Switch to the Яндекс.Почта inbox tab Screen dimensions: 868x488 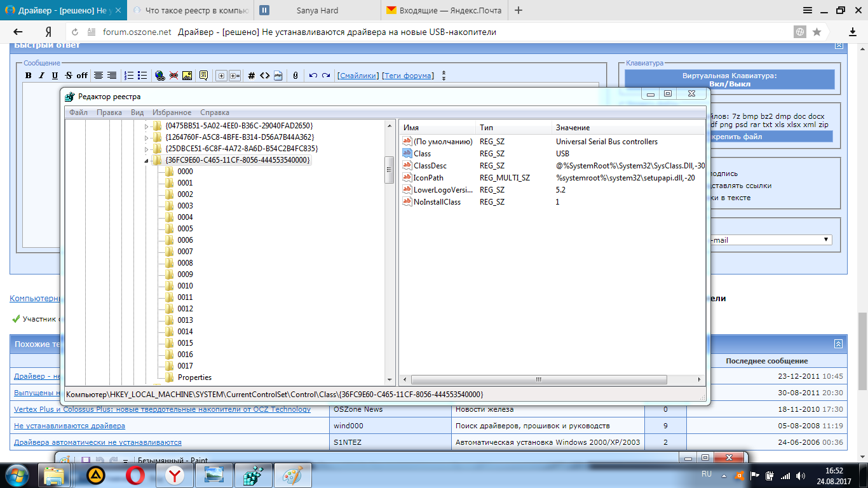pos(444,11)
